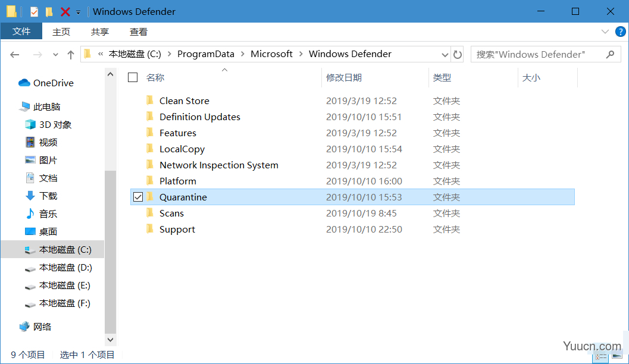Viewport: 629px width, 364px height.
Task: Click the New Folder icon in title bar
Action: click(49, 12)
